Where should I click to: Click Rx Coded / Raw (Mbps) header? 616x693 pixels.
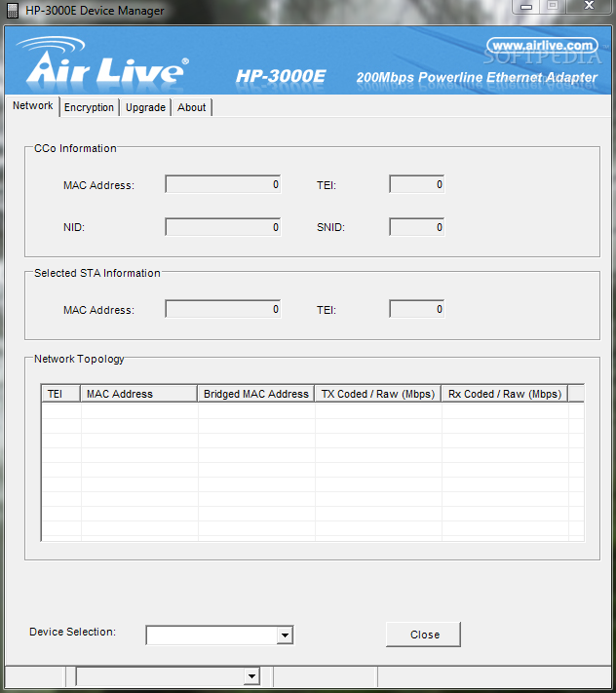505,394
